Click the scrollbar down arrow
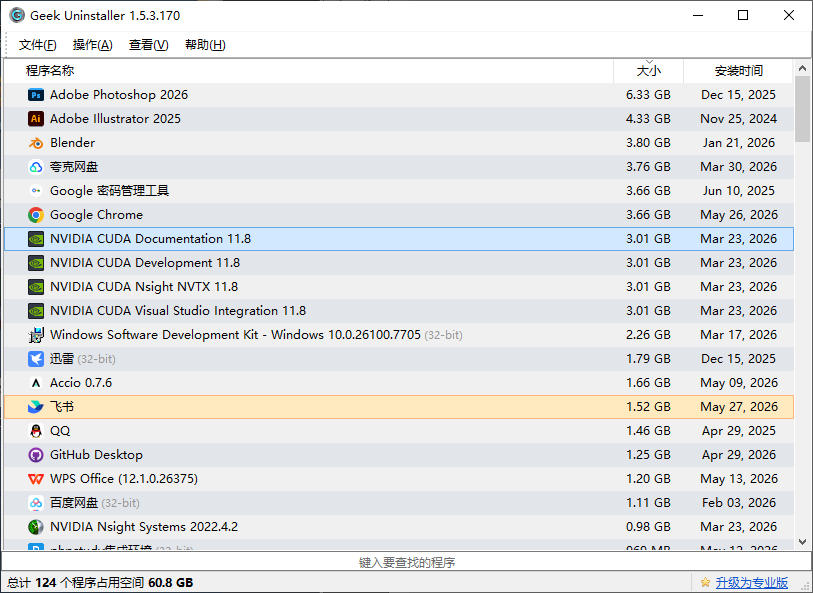Image resolution: width=813 pixels, height=593 pixels. pos(802,542)
